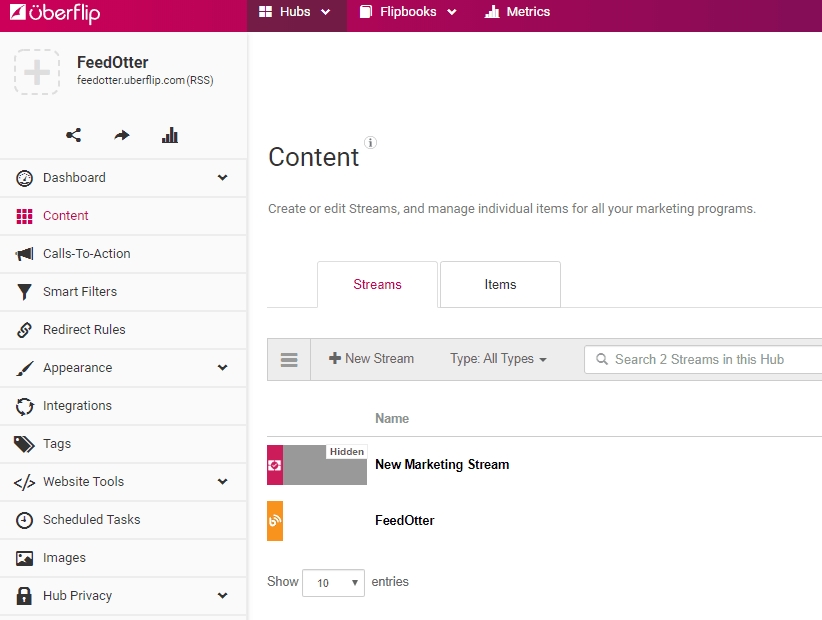Open Tags page
Image resolution: width=822 pixels, height=620 pixels.
click(57, 444)
